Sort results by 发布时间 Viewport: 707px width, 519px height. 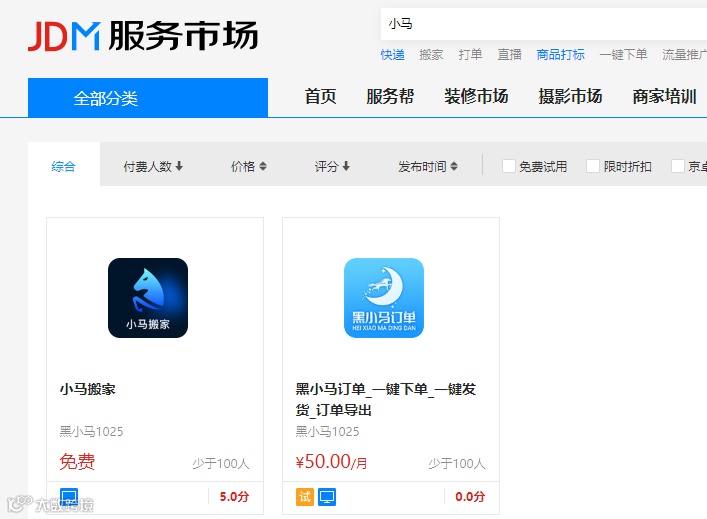tap(428, 166)
